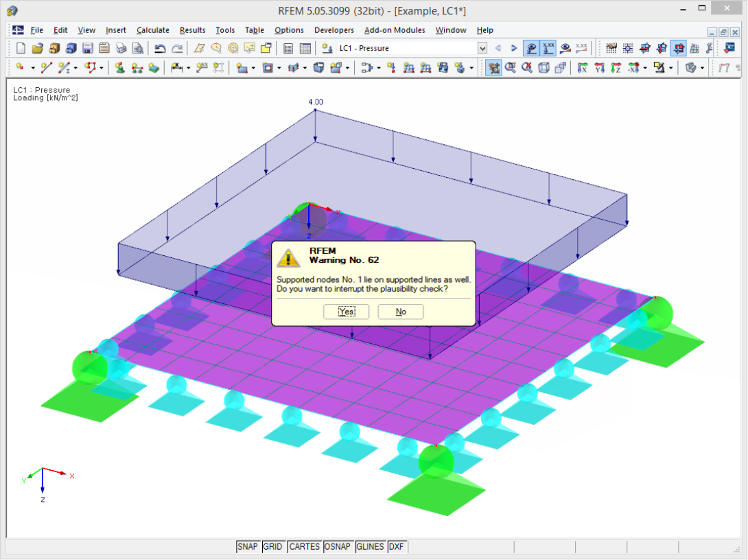
Task: Expand the new member tool dropdown arrow
Action: pyautogui.click(x=75, y=68)
